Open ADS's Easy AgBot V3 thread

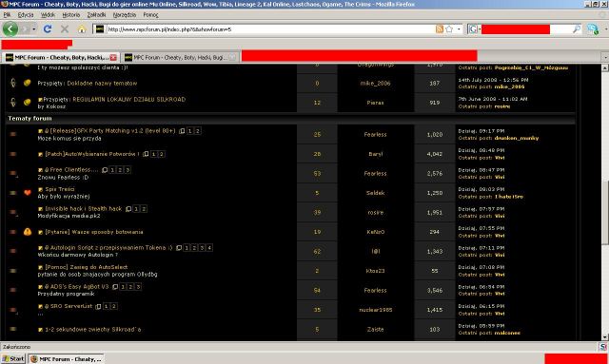tap(80, 287)
